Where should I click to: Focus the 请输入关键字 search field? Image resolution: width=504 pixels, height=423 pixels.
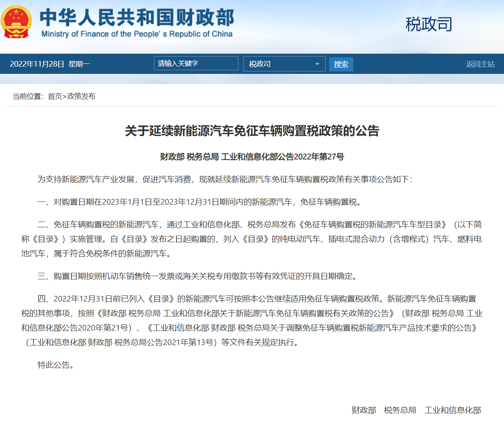click(x=196, y=63)
